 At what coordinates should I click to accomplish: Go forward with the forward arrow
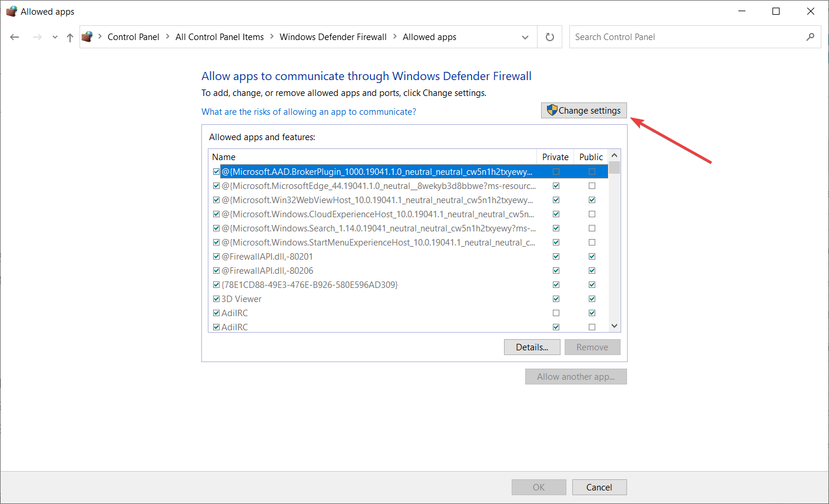tap(37, 37)
